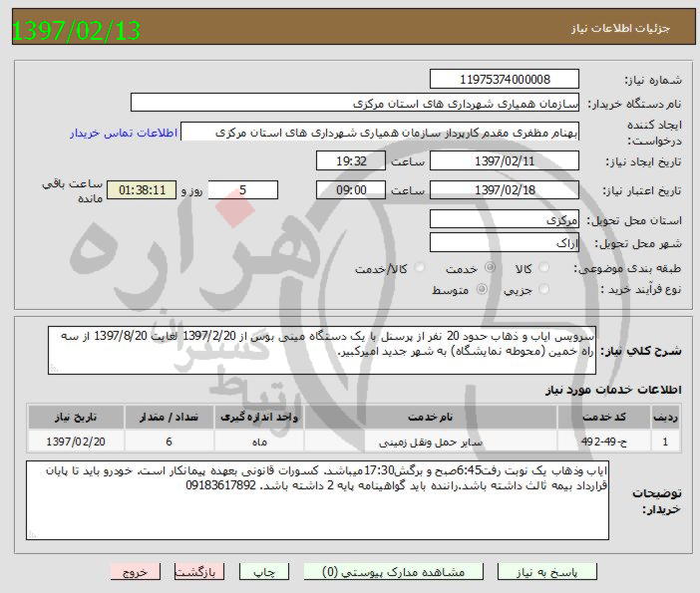This screenshot has height=593, width=700.
Task: Click the ردیف column header
Action: click(665, 417)
